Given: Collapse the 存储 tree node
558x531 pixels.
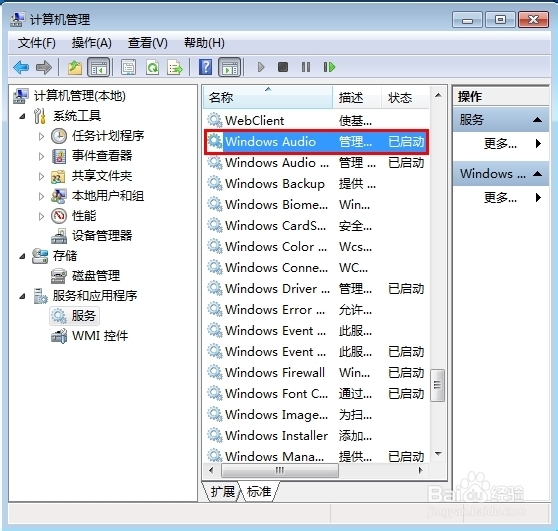Looking at the screenshot, I should 22,256.
